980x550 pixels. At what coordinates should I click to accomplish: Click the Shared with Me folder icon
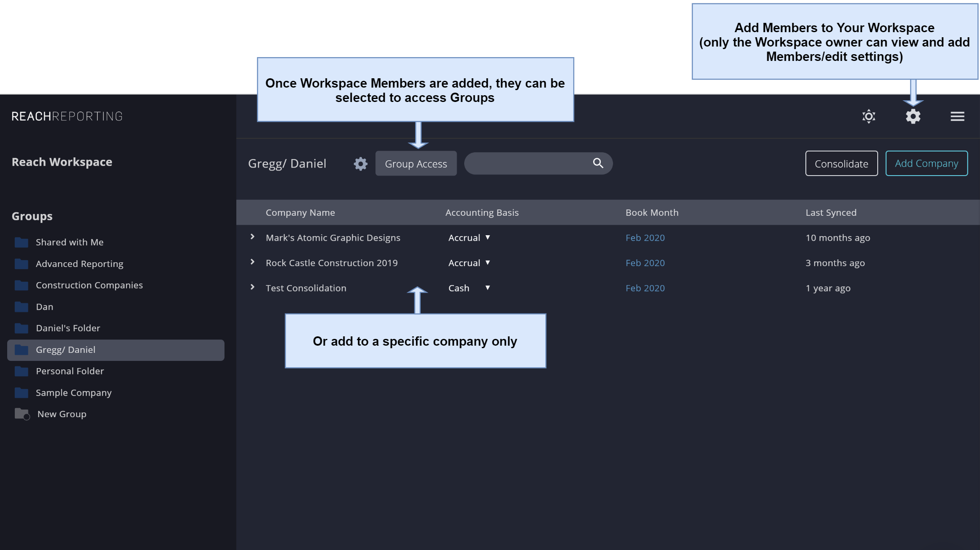click(21, 242)
